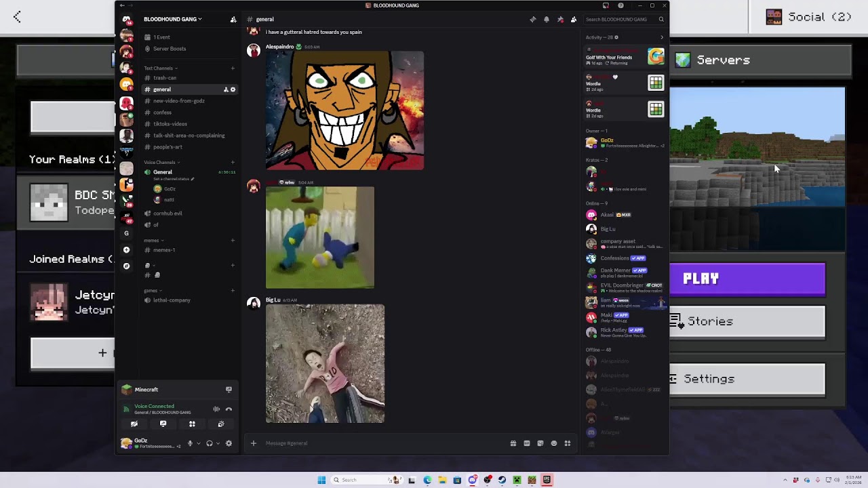Toggle microphone mute

pos(190,443)
